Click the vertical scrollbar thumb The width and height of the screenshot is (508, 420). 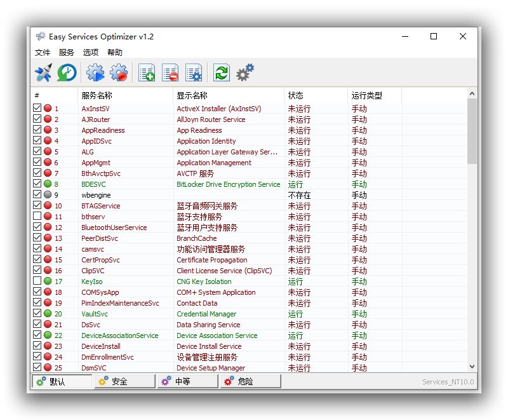pyautogui.click(x=472, y=132)
